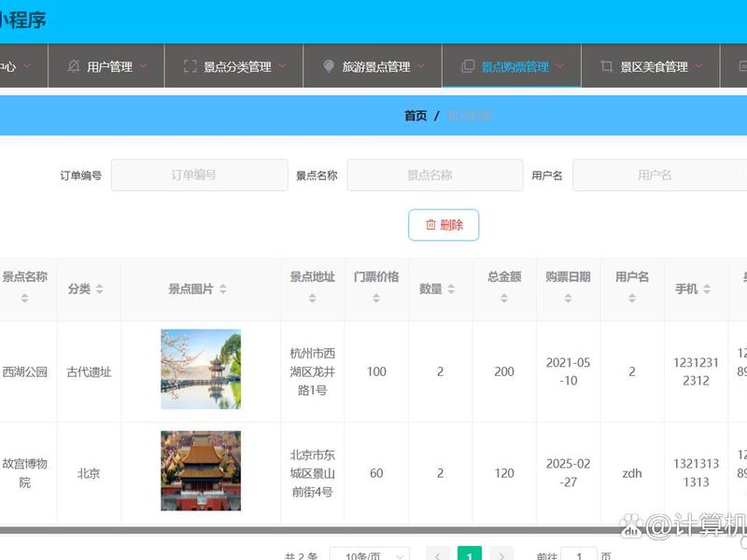This screenshot has width=747, height=560.
Task: Select the username zdh cell
Action: click(632, 473)
